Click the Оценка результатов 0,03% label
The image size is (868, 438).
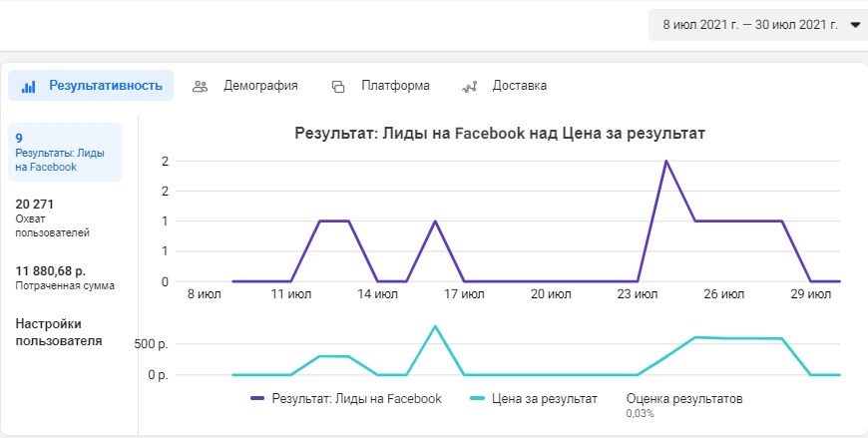684,405
